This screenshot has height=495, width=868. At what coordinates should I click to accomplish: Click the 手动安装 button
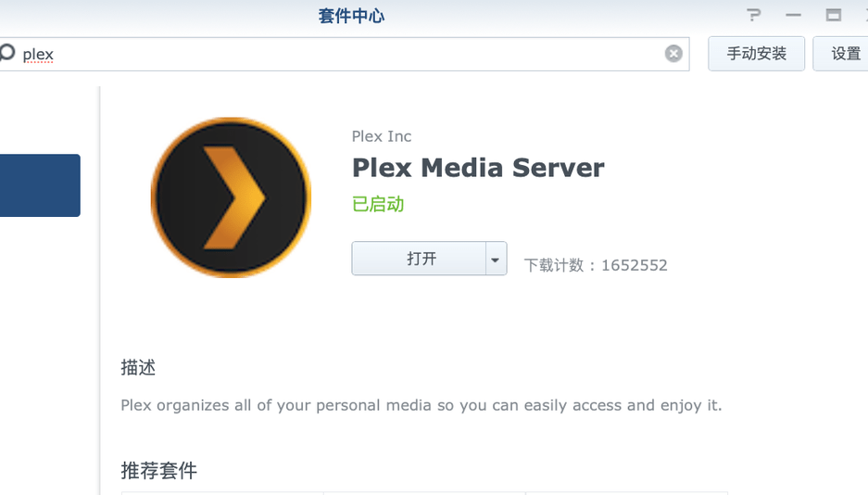[x=756, y=54]
